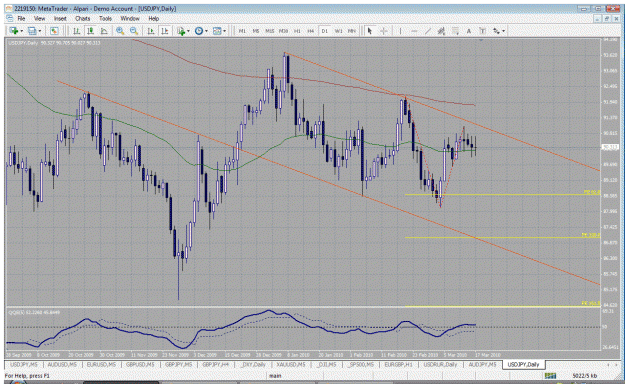Open the Window menu

coord(130,18)
